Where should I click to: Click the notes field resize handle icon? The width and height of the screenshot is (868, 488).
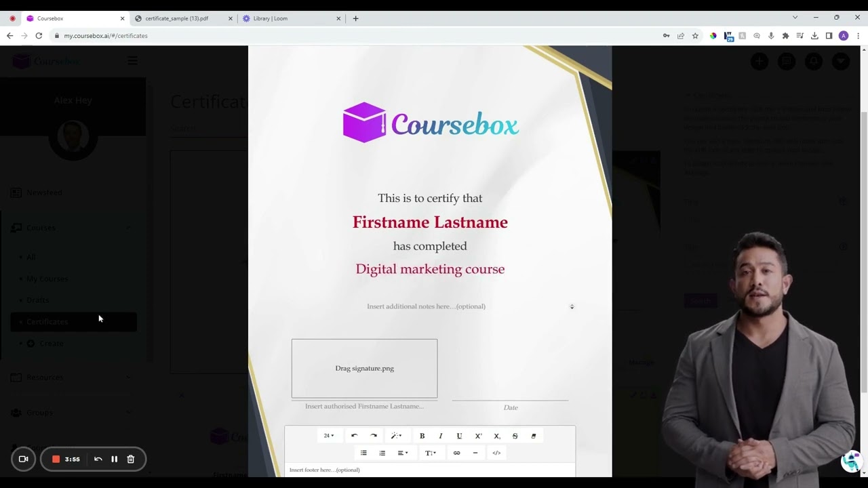(572, 306)
